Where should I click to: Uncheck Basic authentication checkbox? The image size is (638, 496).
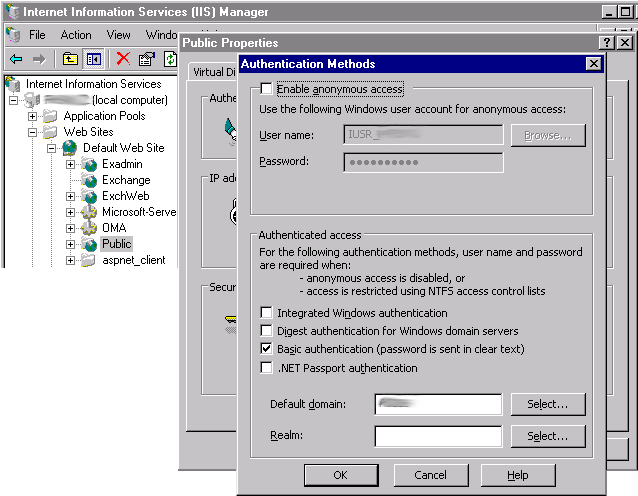266,349
